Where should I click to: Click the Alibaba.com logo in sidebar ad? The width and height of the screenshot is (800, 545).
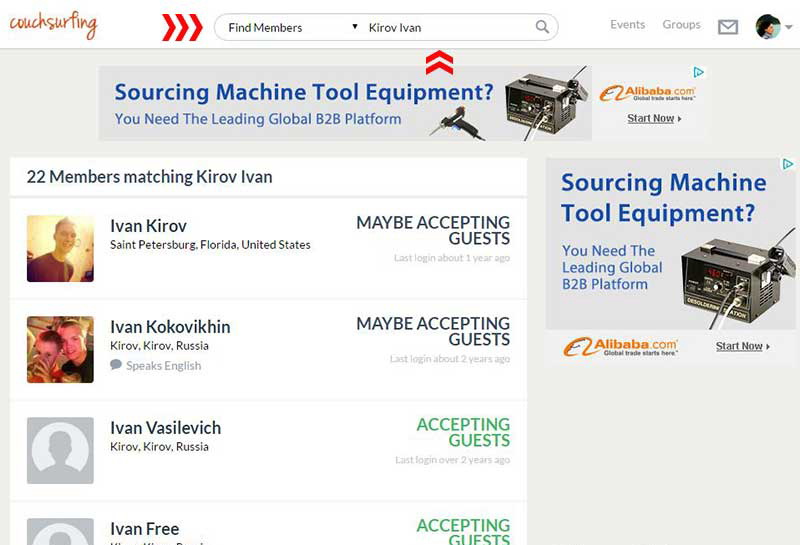620,346
